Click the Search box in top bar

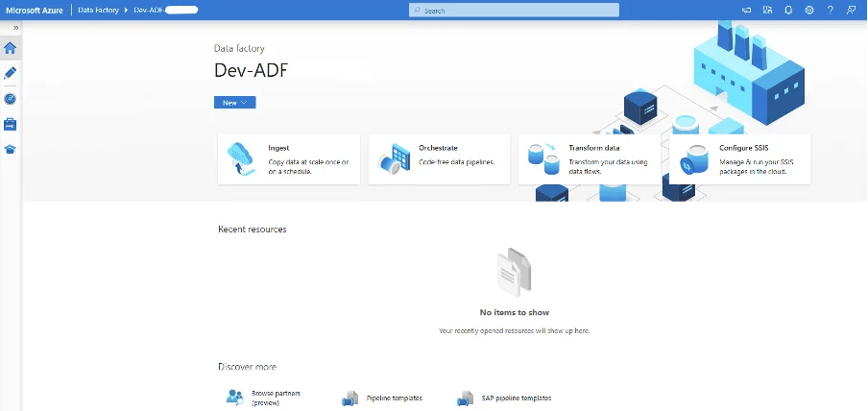[x=514, y=10]
